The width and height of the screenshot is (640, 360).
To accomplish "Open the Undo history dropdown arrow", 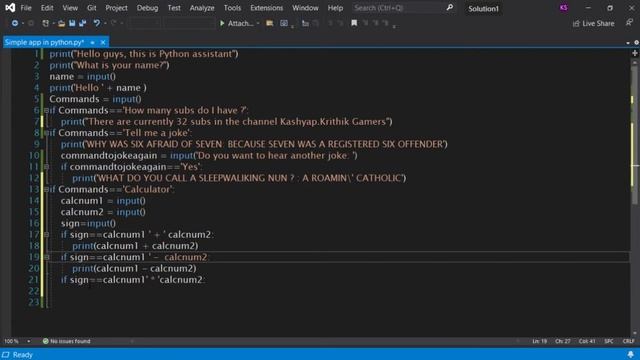I will (105, 24).
